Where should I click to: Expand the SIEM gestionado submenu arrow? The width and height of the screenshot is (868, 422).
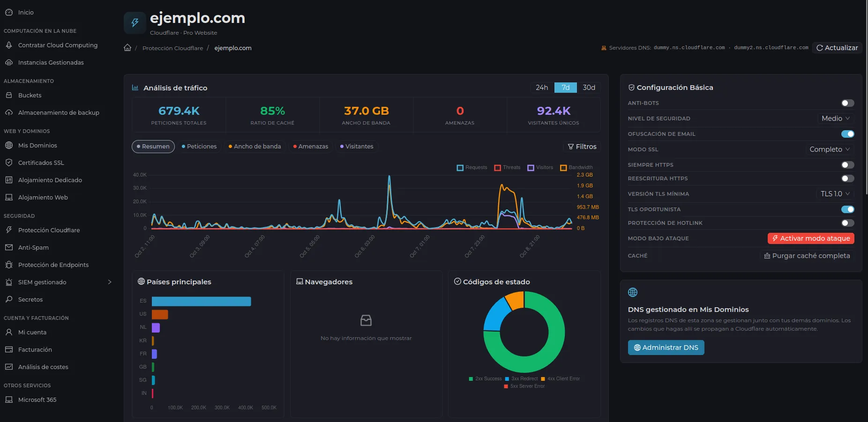pos(110,282)
